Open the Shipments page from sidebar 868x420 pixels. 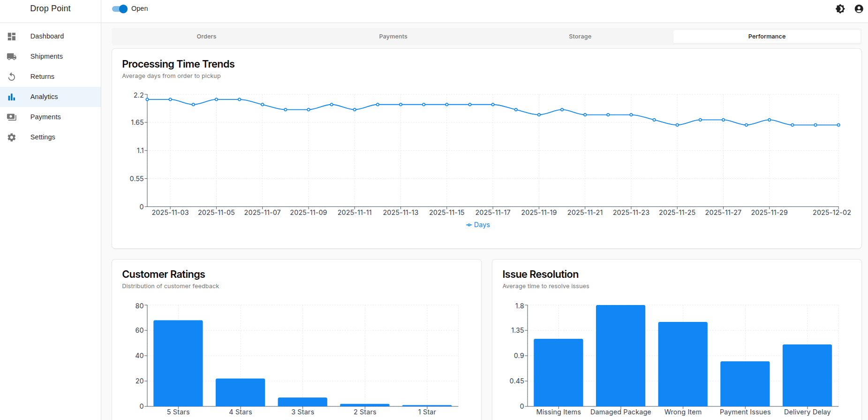tap(46, 56)
